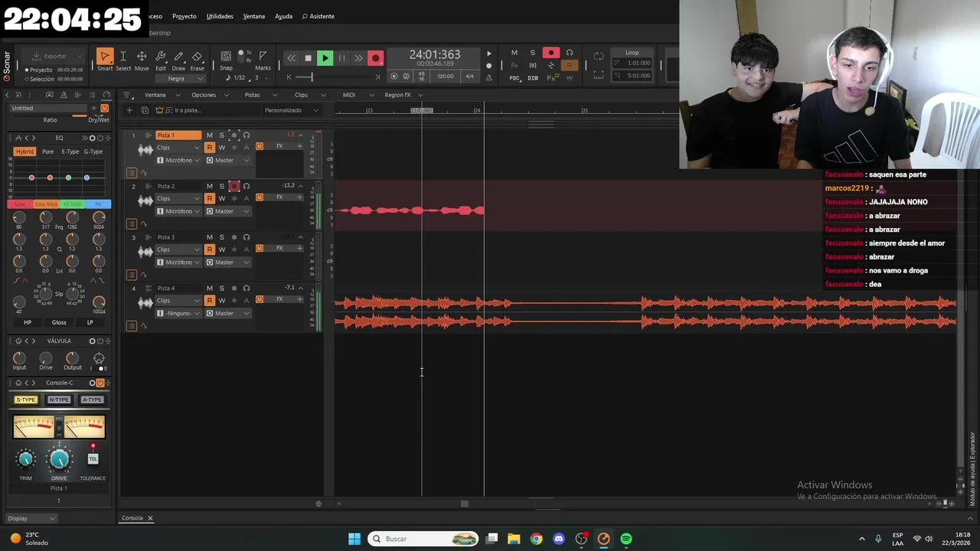Toggle the DIM solo button
This screenshot has height=551, width=980.
(533, 78)
